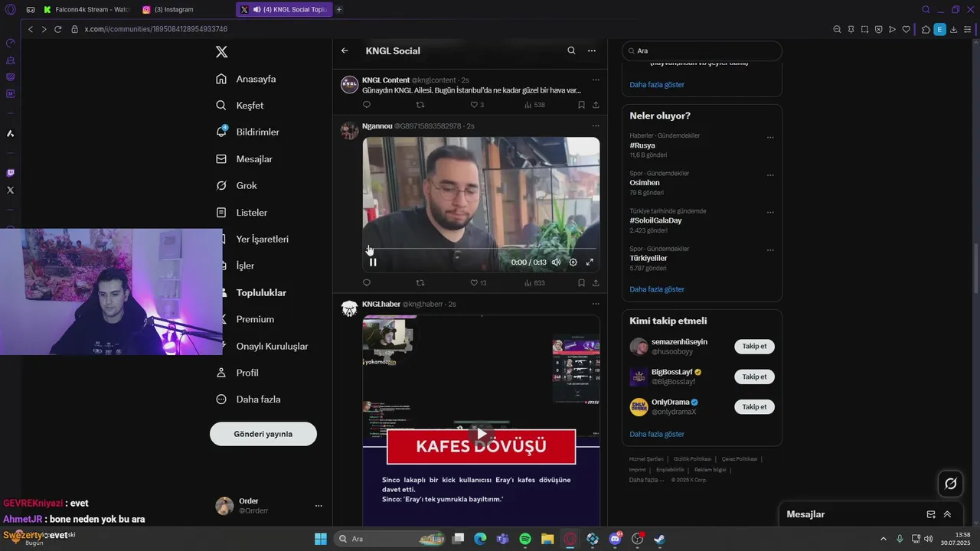Open the Grok floating button
Viewport: 980px width, 551px height.
[951, 484]
